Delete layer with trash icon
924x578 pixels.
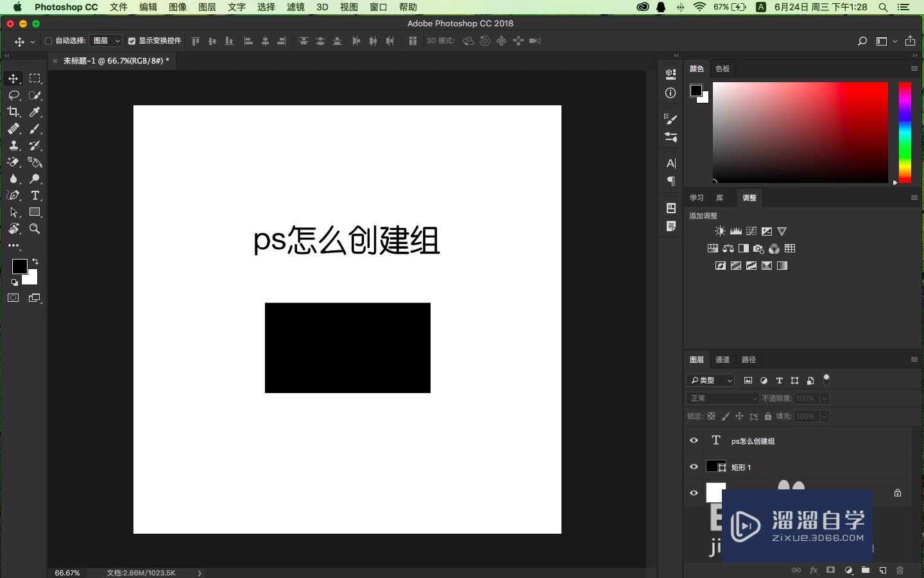coord(900,570)
